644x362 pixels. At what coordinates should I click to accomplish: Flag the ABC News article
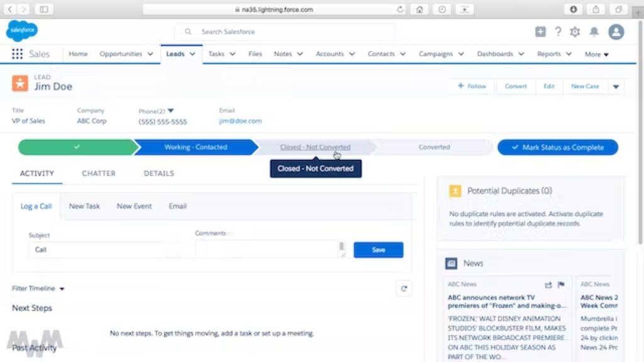click(x=561, y=285)
